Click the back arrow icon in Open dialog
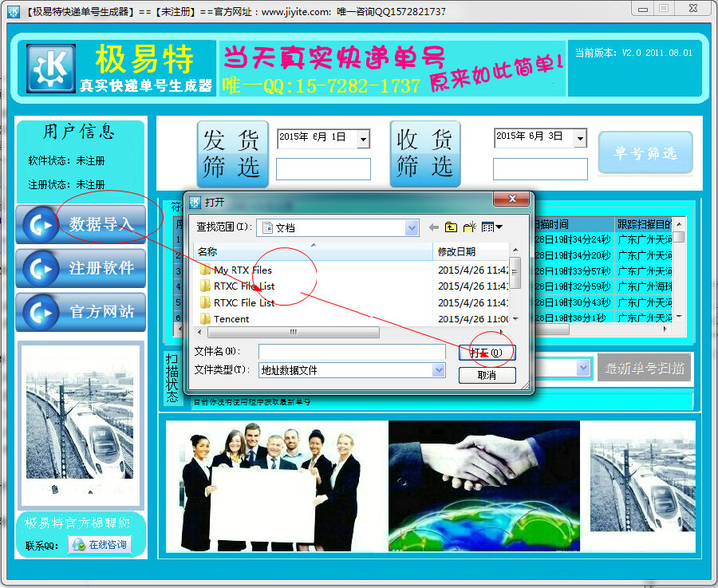The height and width of the screenshot is (588, 718). [x=433, y=227]
